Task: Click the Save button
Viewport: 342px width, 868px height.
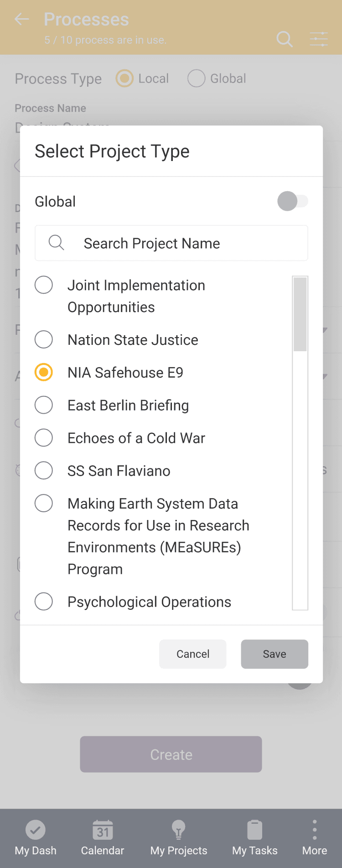Action: coord(275,654)
